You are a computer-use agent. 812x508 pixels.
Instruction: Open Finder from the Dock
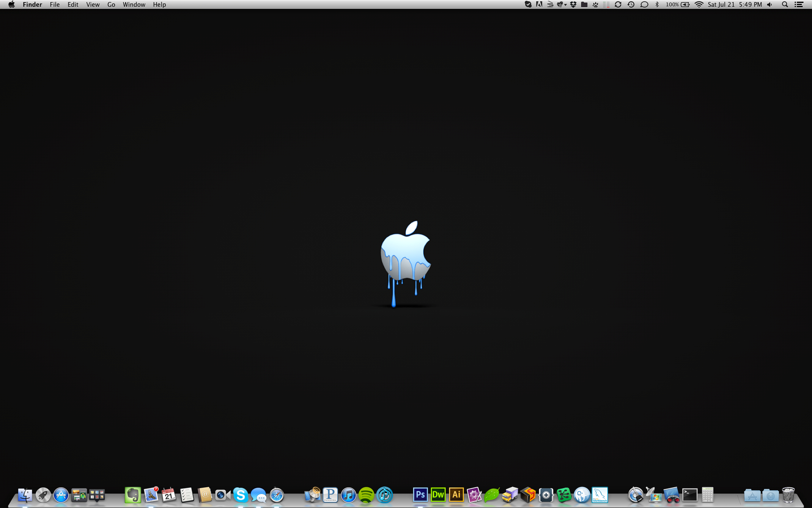click(25, 494)
